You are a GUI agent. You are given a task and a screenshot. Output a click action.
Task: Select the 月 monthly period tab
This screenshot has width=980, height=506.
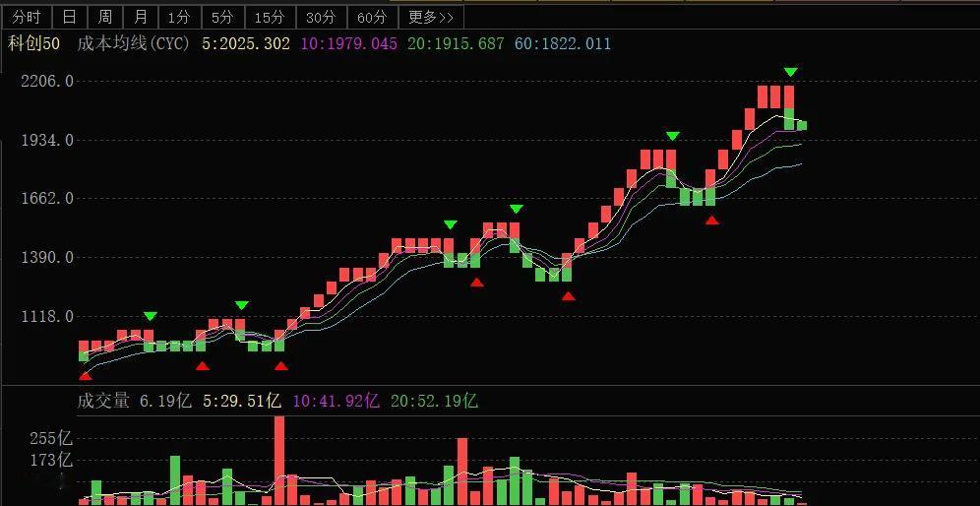point(141,17)
